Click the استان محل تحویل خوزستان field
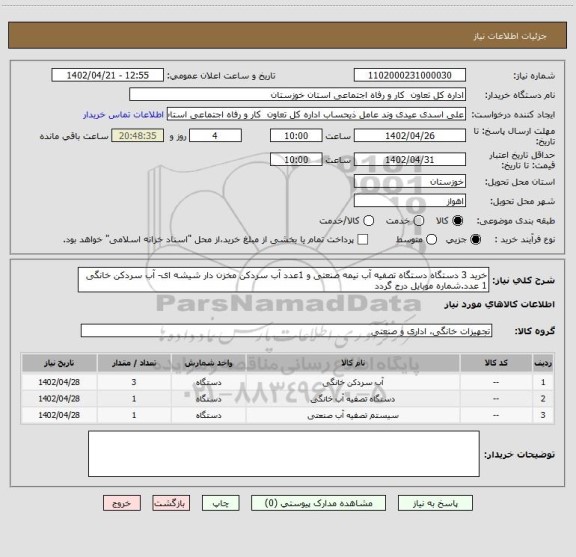Image resolution: width=576 pixels, height=557 pixels. click(410, 182)
